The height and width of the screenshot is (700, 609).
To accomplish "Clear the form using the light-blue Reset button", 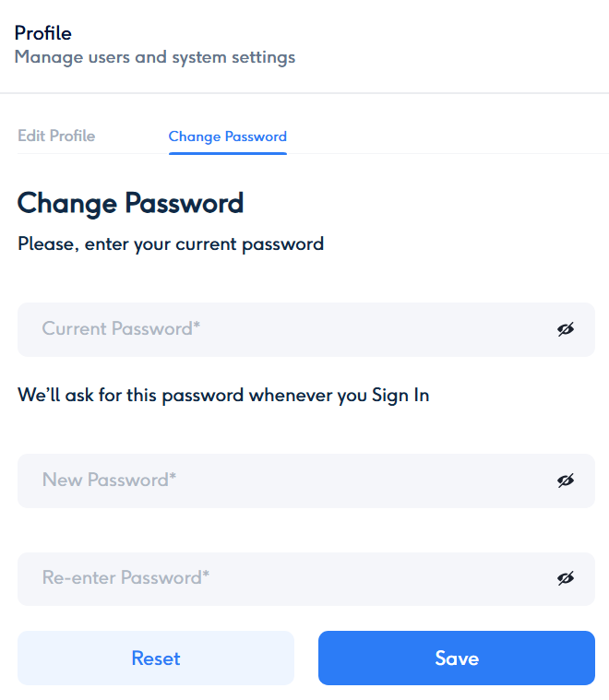I will [156, 658].
